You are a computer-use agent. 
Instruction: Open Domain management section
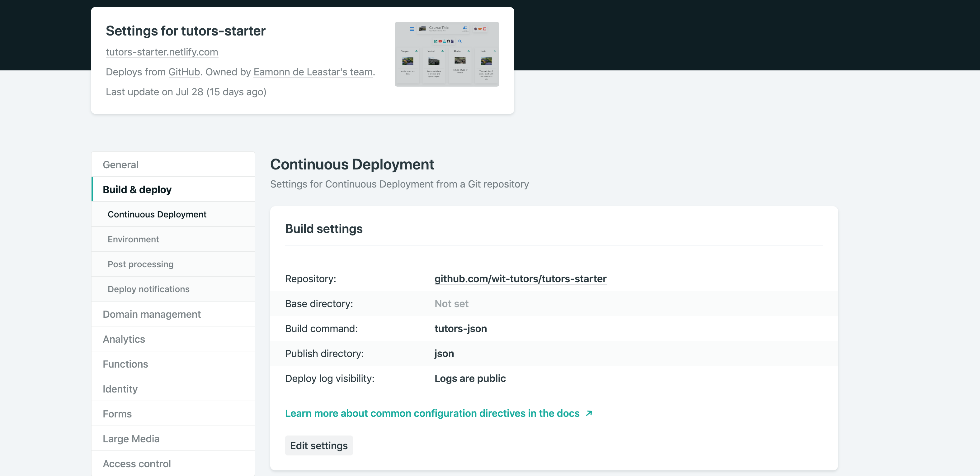click(x=152, y=314)
